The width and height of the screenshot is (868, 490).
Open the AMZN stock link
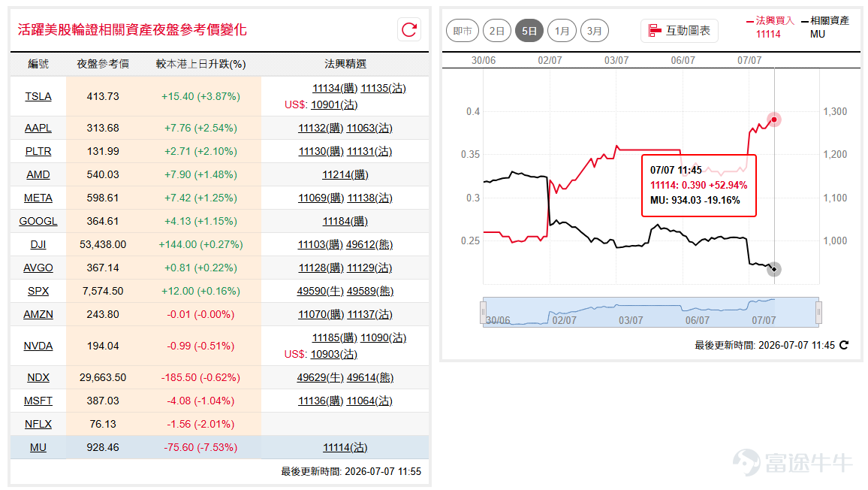tap(38, 314)
